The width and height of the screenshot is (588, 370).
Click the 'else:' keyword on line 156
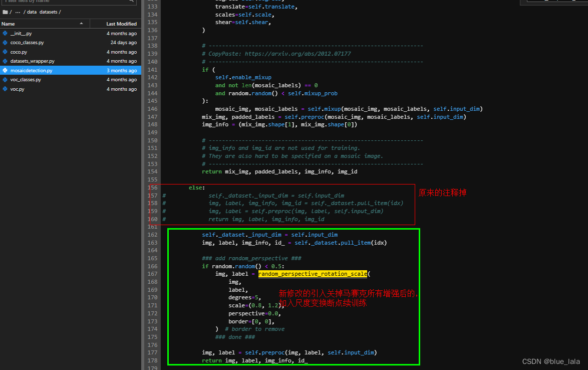197,188
